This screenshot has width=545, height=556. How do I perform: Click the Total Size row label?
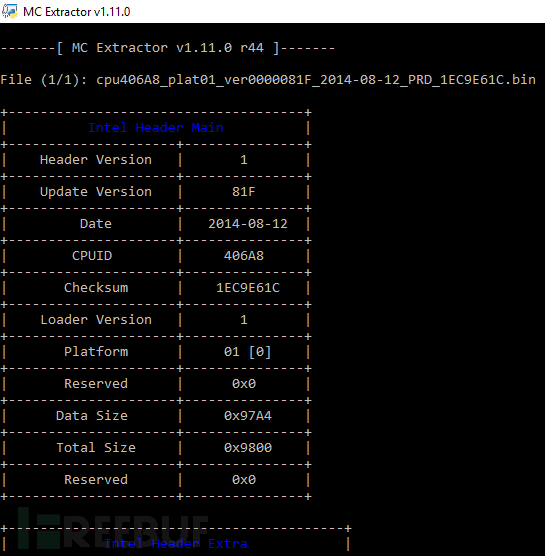coord(96,447)
